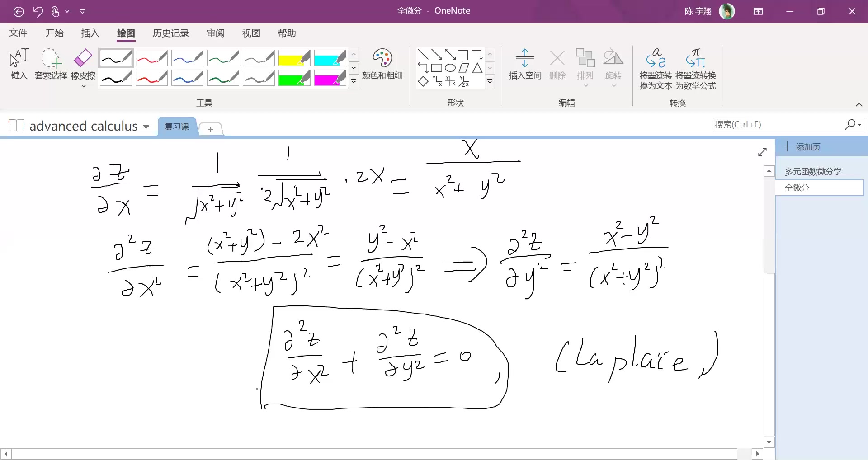Expand the pen gallery more button

click(x=354, y=81)
